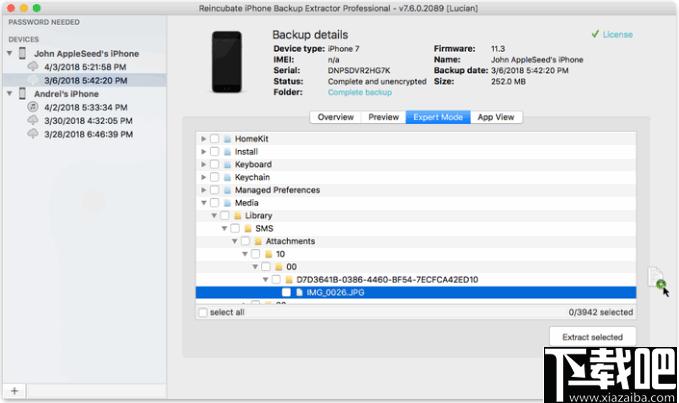
Task: Check the checkbox for folder 00
Action: [x=266, y=267]
